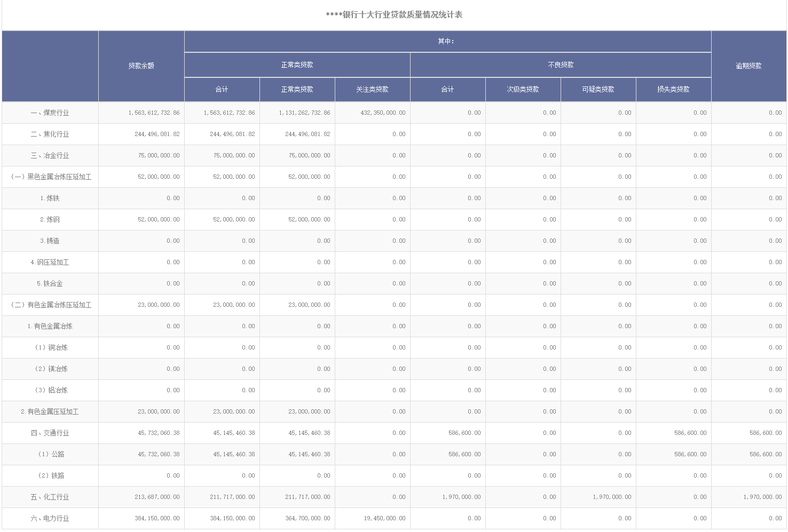The width and height of the screenshot is (788, 532).
Task: Select row label (2)镁冶炼
Action: coord(50,369)
